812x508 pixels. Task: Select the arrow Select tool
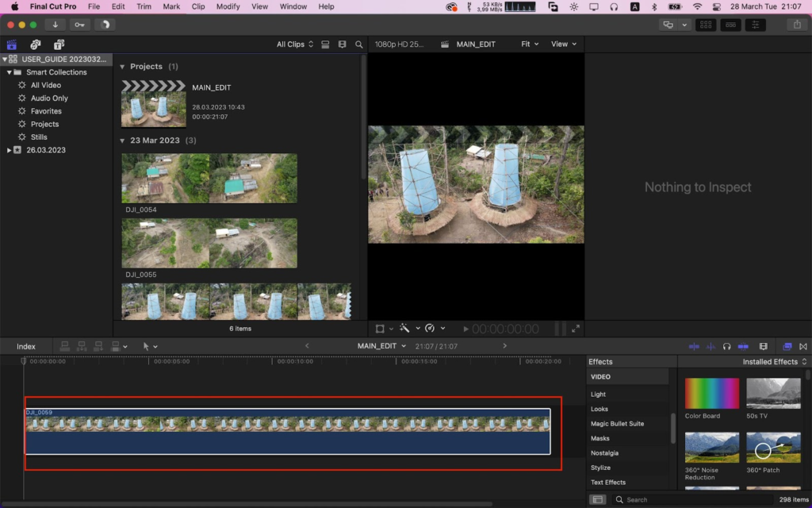[146, 346]
